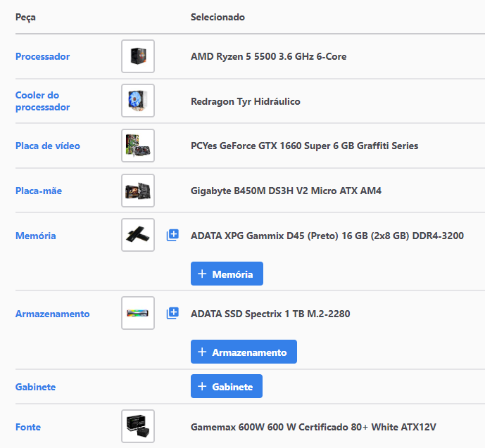Open the Placa-mãe category link
This screenshot has width=485, height=448.
tap(39, 191)
